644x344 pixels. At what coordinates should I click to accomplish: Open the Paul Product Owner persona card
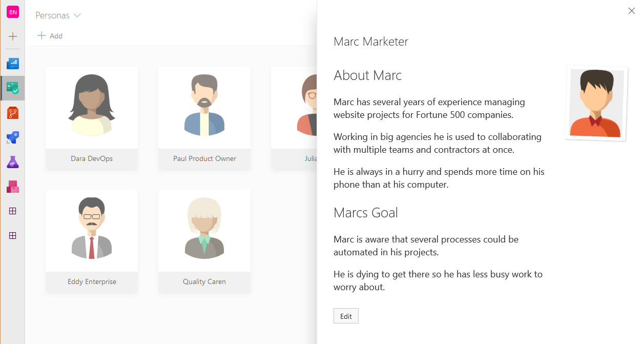pos(204,108)
